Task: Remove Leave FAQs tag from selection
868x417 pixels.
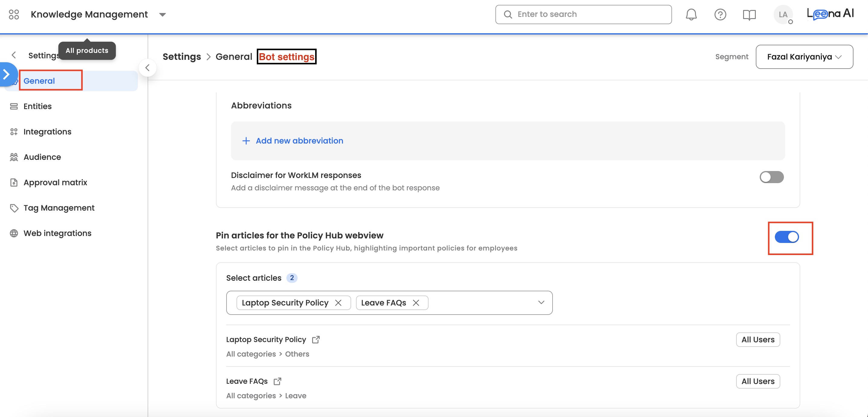Action: point(416,303)
